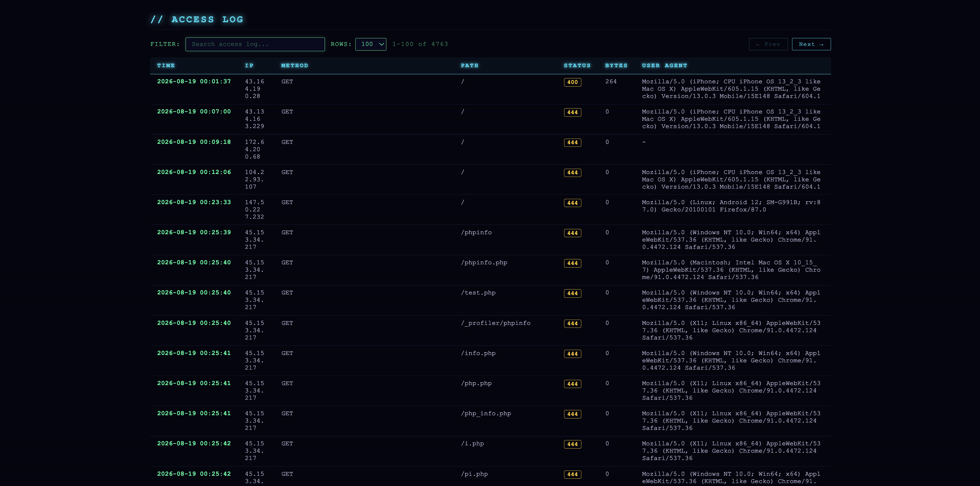Click IP 104.22.93.107 cell

coord(254,179)
